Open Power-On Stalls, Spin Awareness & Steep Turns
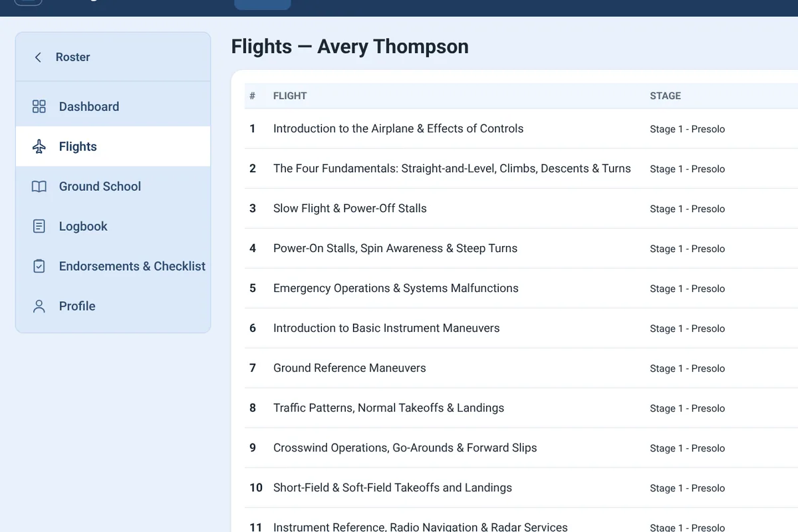798x532 pixels. click(x=395, y=248)
